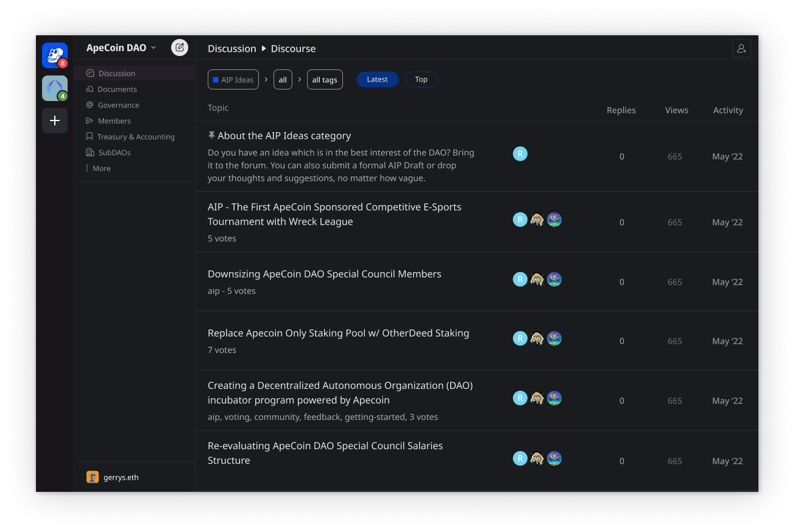The width and height of the screenshot is (798, 532).
Task: Click an ape avatar on the Wreck League topic
Action: [x=537, y=219]
